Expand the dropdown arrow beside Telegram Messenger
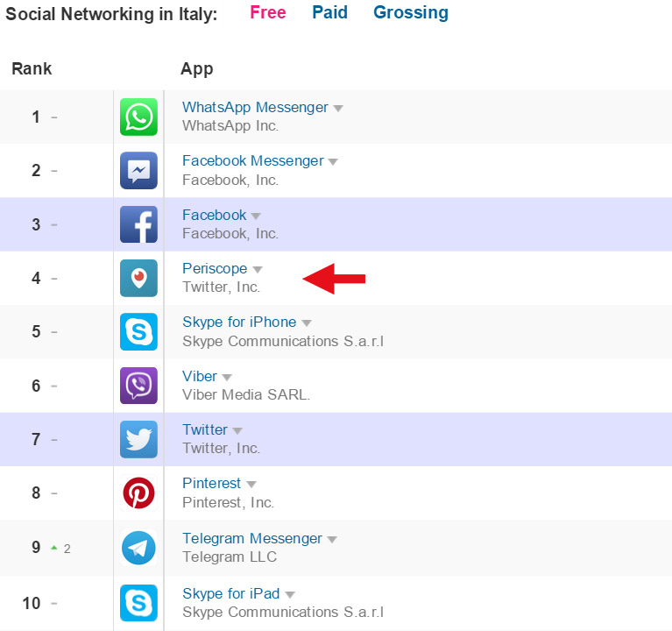Image resolution: width=672 pixels, height=631 pixels. tap(332, 540)
